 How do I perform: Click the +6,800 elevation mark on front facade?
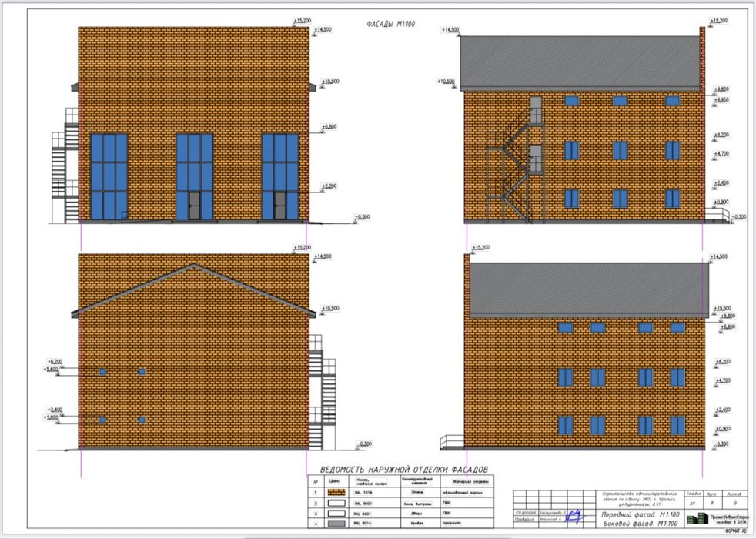pos(329,127)
